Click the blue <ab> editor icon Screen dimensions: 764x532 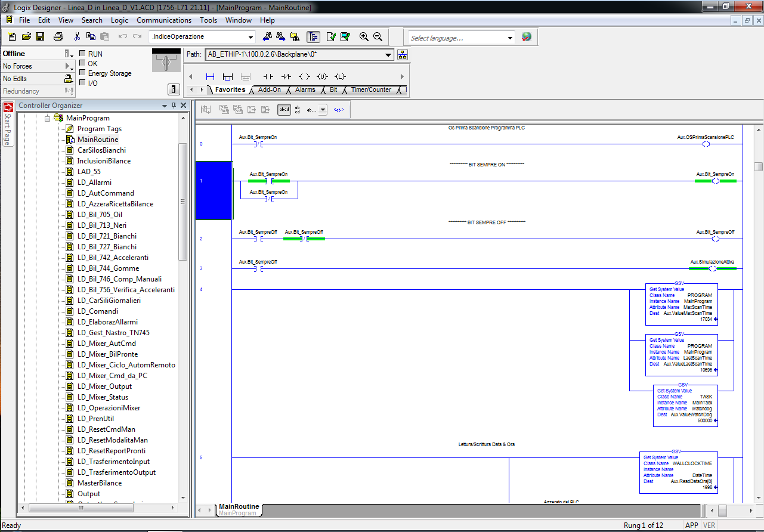[338, 110]
